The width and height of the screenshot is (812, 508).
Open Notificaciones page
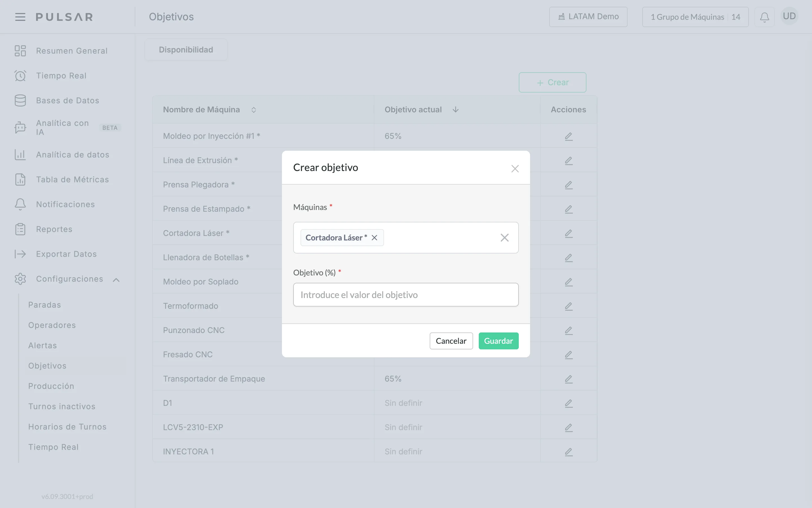65,204
